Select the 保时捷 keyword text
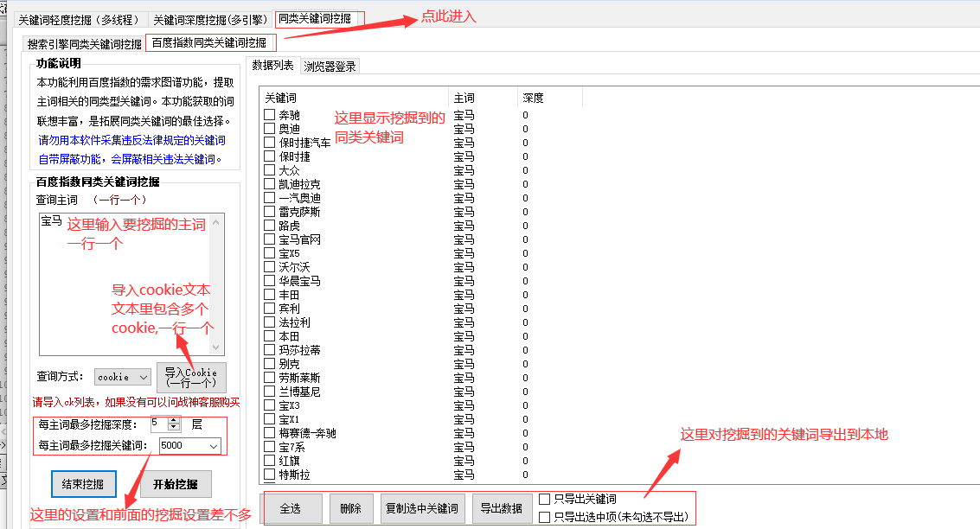Viewport: 980px width, 529px height. [x=294, y=156]
